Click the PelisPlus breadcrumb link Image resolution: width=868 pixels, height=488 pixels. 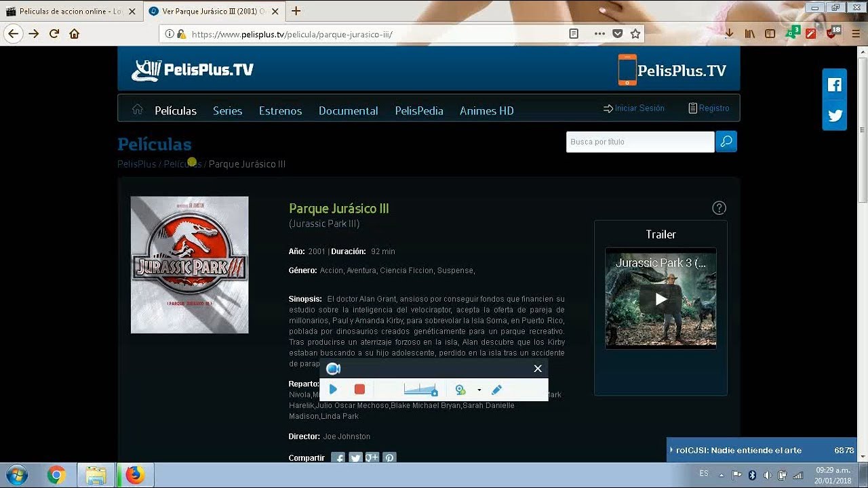point(137,164)
